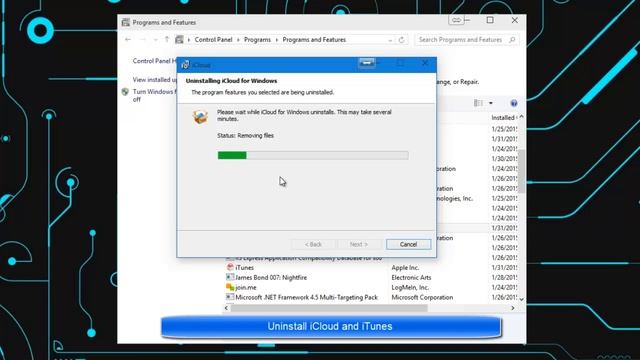Click the Uninstall iCloud and iTunes banner
The image size is (640, 360).
[331, 327]
